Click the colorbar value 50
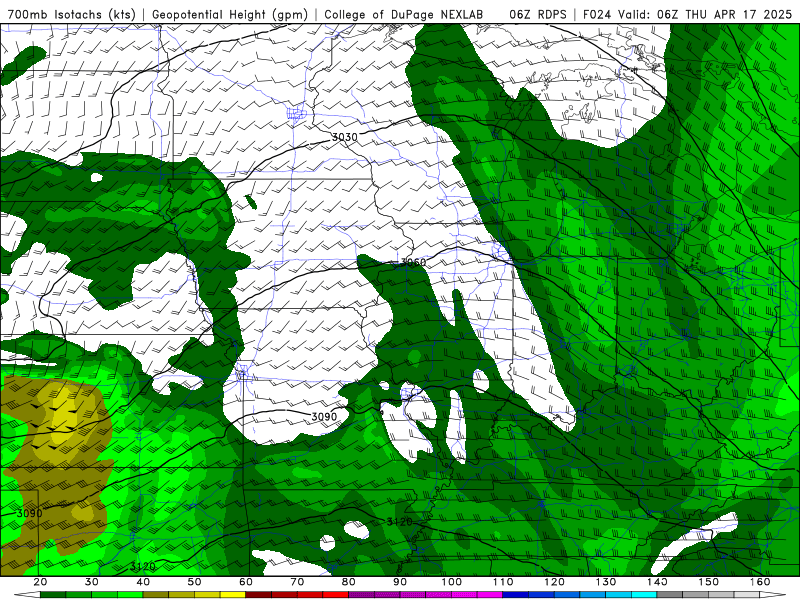Viewport: 800px width, 600px height. (x=194, y=582)
